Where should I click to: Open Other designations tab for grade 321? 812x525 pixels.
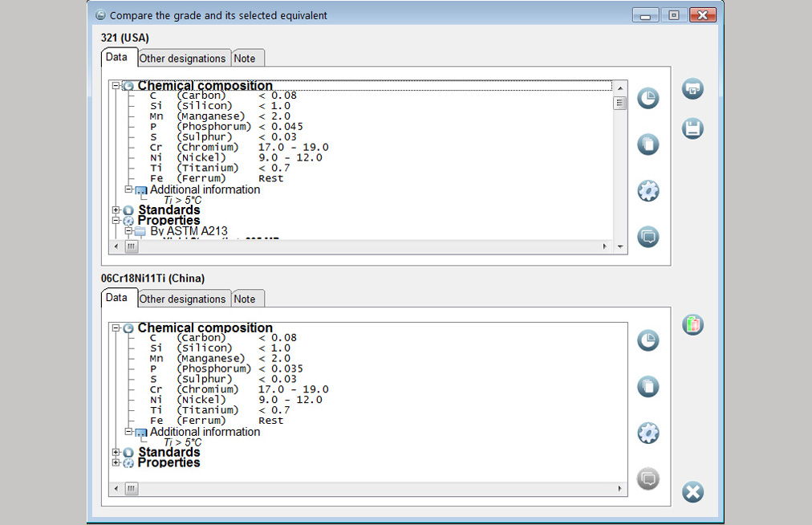[x=183, y=59]
